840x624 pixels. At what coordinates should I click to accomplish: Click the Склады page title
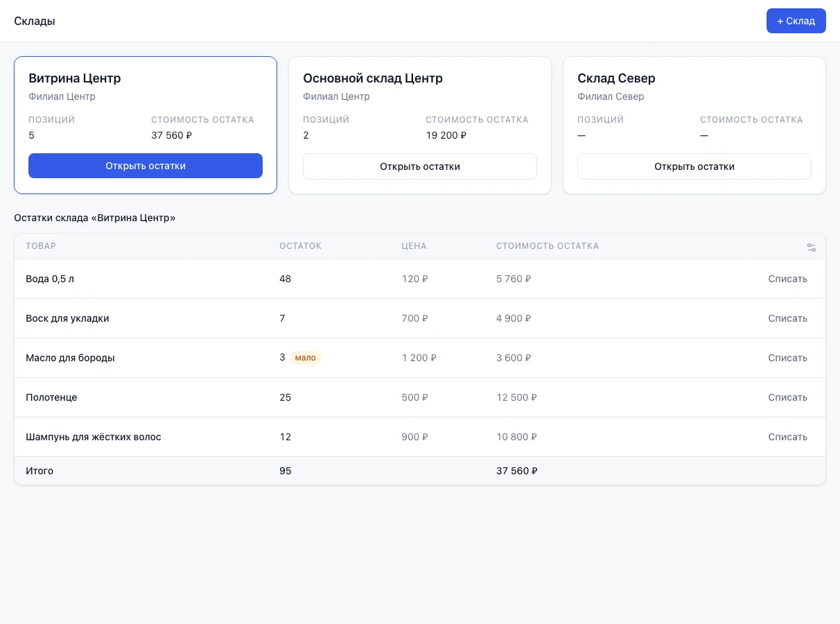(x=35, y=21)
